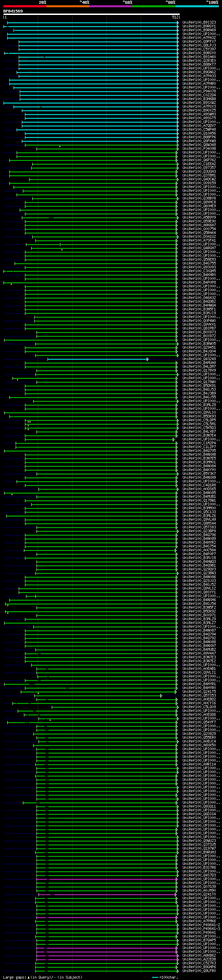Open hit UniRef100_Q8LPJ3

[199, 45]
